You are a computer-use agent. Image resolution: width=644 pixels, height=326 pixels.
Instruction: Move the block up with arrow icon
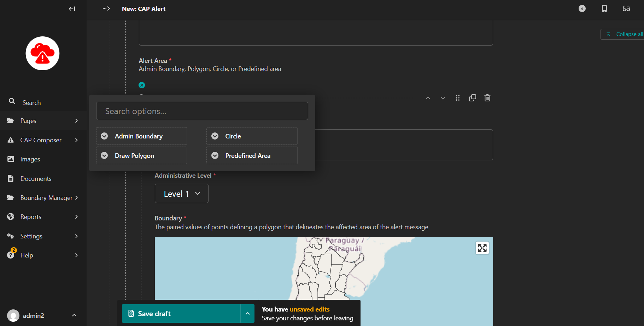coord(428,98)
